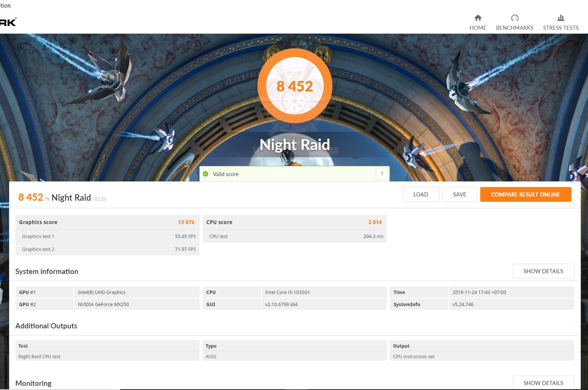Click the System information heading
The width and height of the screenshot is (588, 390).
point(47,271)
